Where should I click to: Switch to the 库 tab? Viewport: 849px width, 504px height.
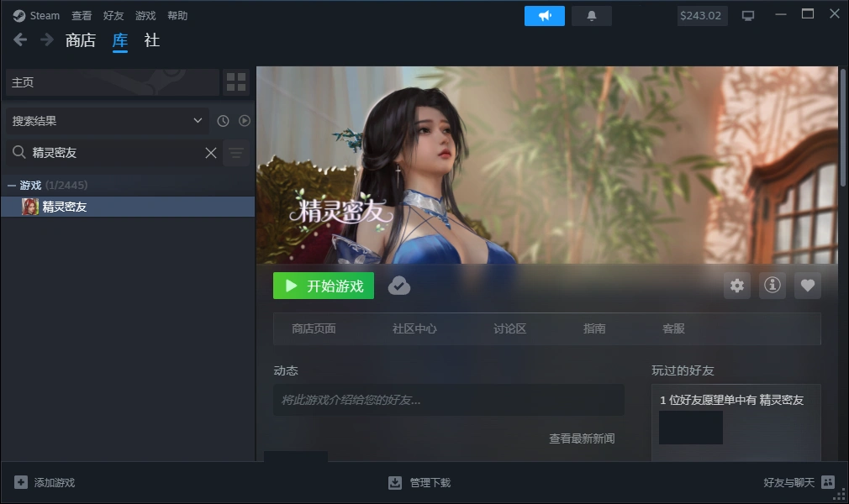120,40
